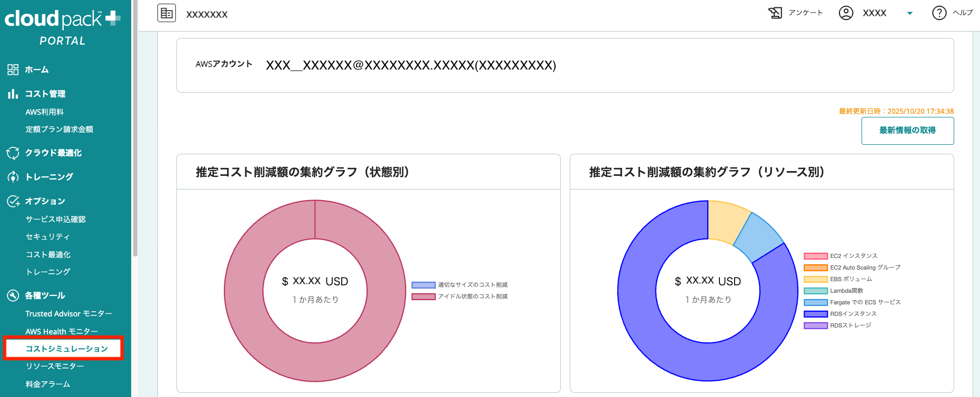This screenshot has width=980, height=397.
Task: Click the tools wrench icon
Action: coord(13,295)
